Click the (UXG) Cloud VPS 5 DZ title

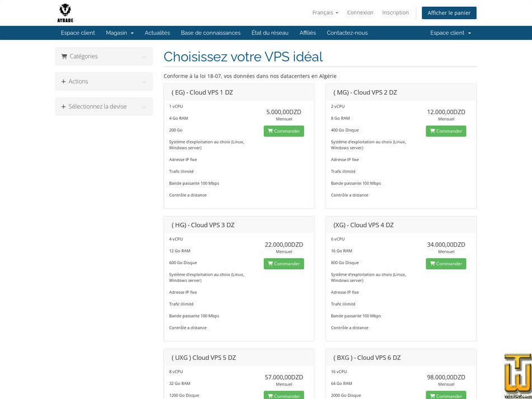[204, 358]
